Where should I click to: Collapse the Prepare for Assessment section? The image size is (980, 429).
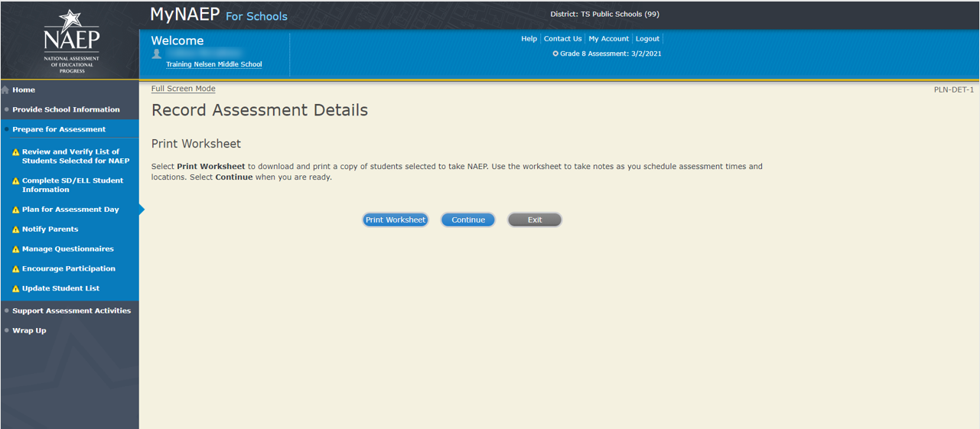point(59,129)
